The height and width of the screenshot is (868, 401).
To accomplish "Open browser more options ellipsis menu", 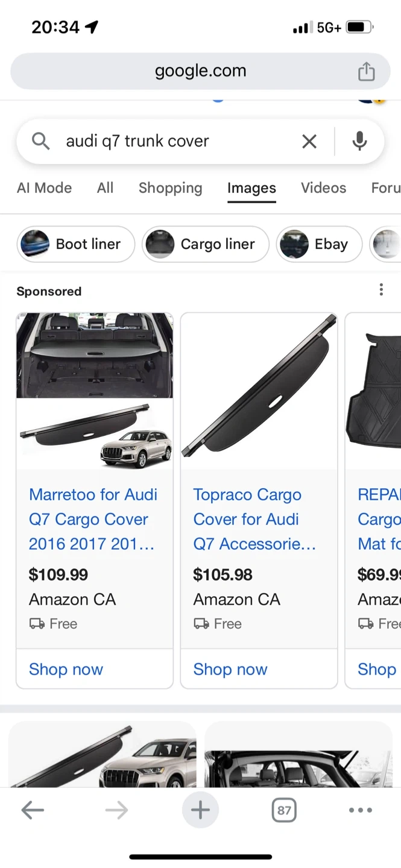I will coord(361,810).
